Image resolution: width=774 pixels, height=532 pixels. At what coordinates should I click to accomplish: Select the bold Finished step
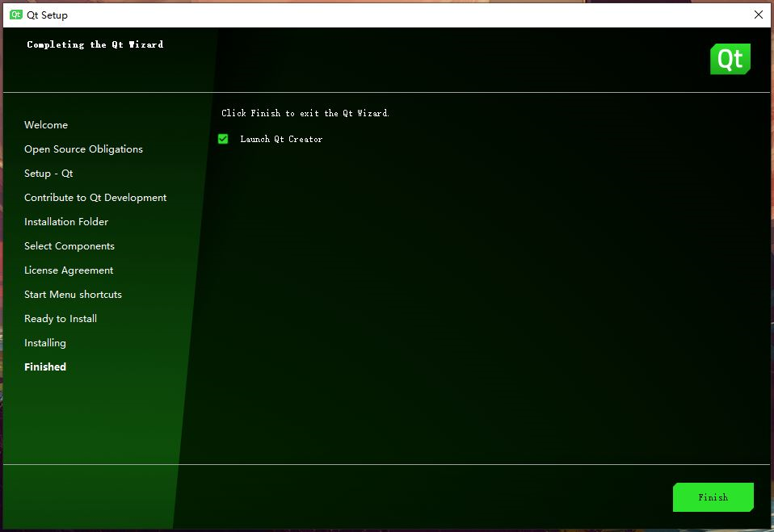(44, 367)
